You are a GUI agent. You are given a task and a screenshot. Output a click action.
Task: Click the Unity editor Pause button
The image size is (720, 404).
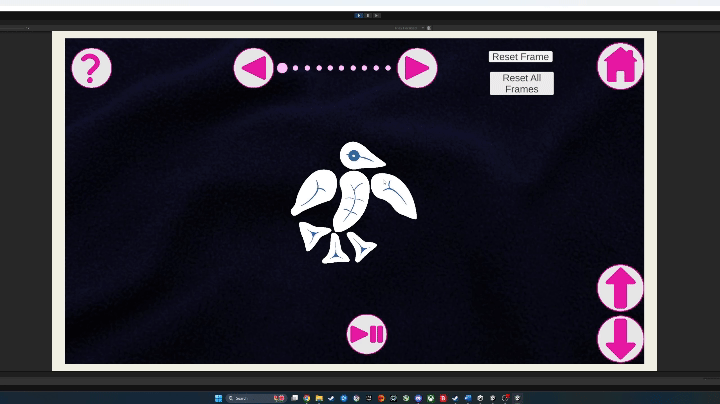tap(368, 15)
